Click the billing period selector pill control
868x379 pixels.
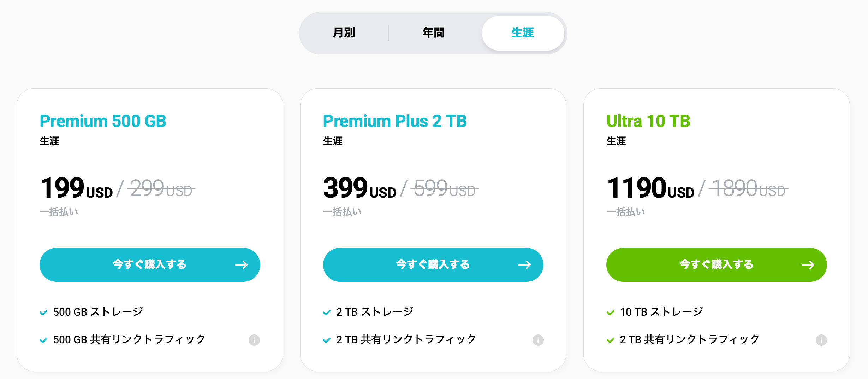[x=433, y=33]
